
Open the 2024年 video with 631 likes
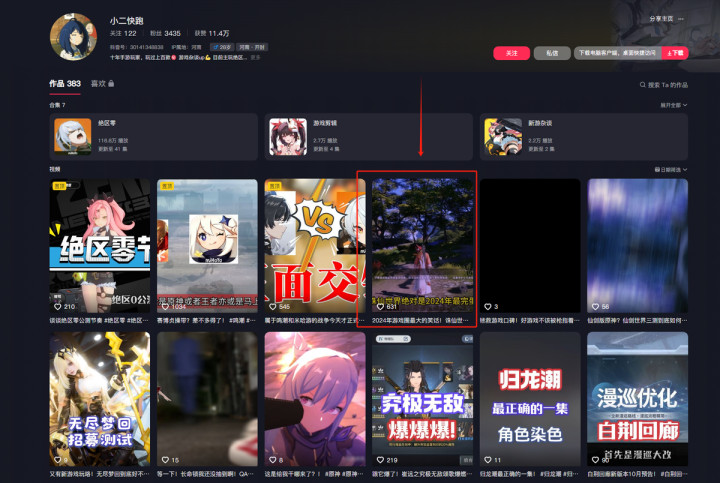[x=422, y=246]
